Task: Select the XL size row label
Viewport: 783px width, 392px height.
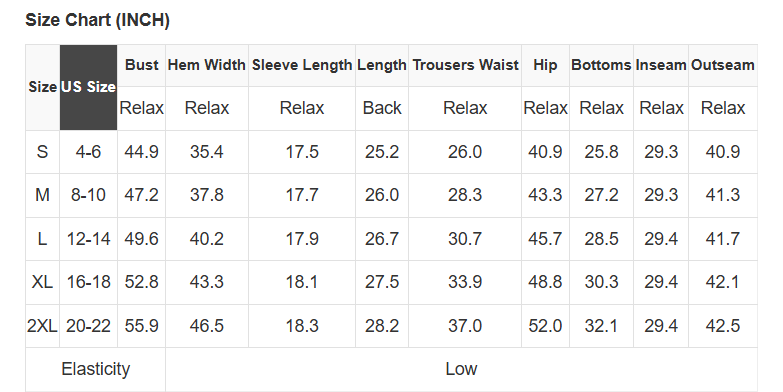Action: (x=42, y=282)
